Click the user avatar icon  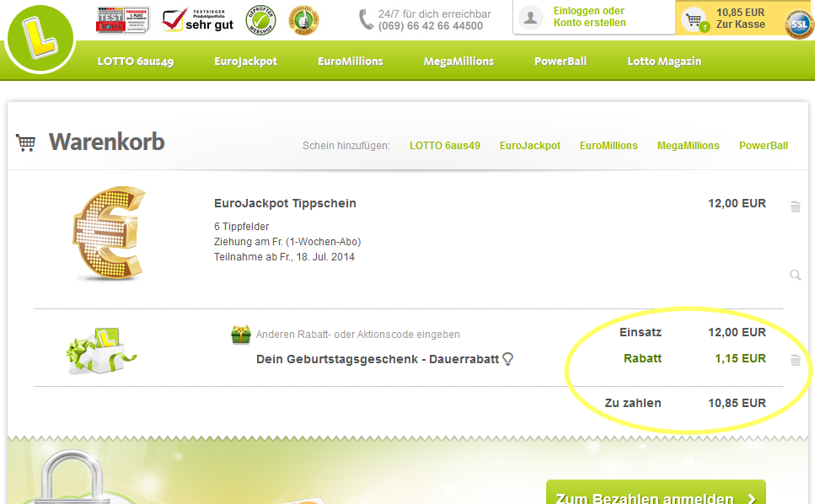pos(531,18)
